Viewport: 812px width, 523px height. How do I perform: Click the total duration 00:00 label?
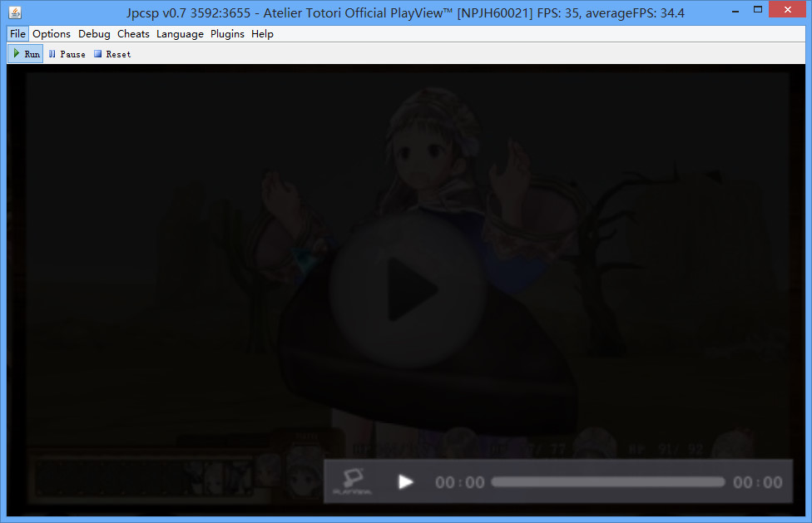(x=758, y=482)
